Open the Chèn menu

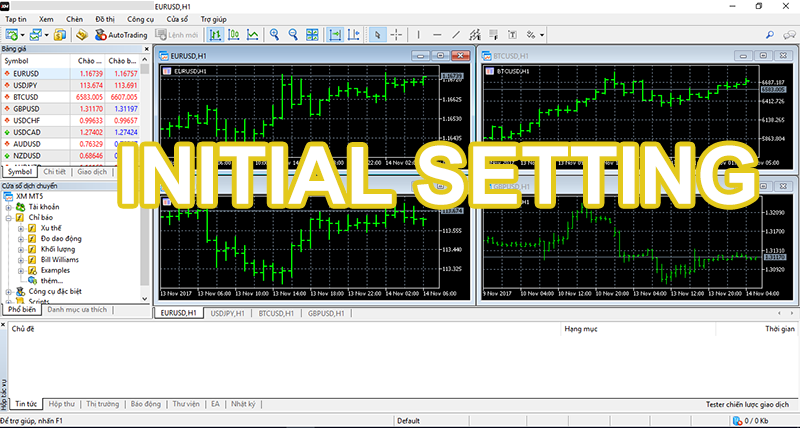point(74,19)
